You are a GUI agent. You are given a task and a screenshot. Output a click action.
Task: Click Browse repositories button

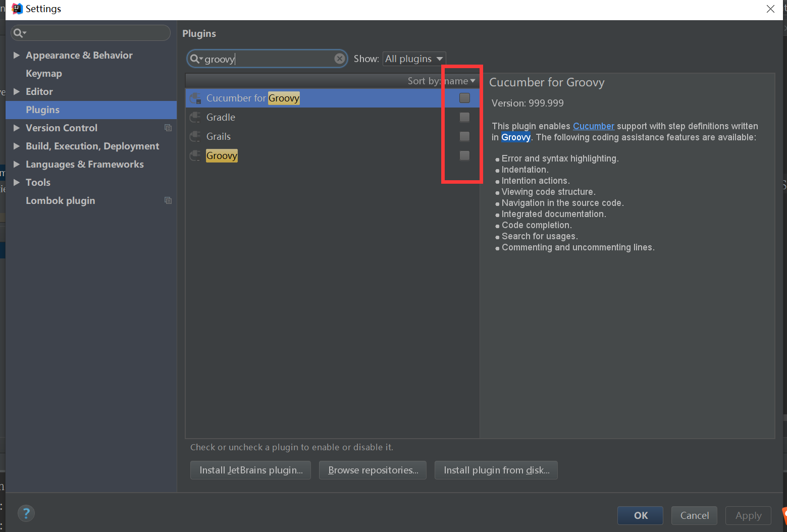pyautogui.click(x=373, y=470)
